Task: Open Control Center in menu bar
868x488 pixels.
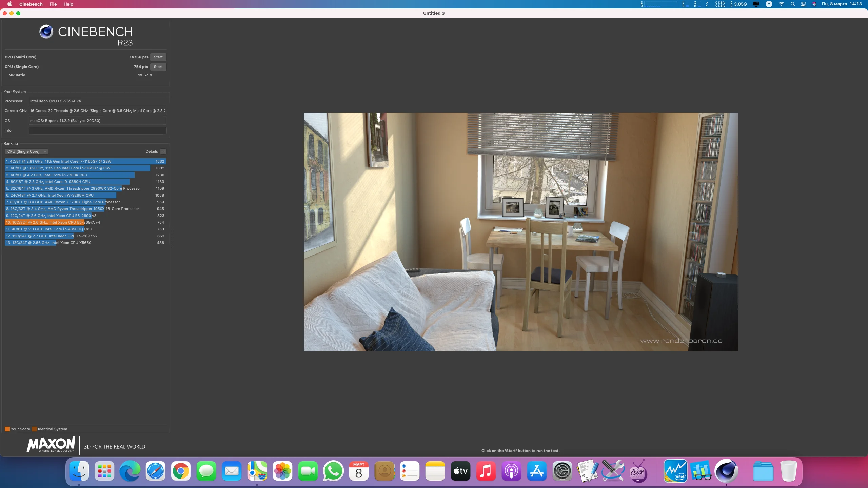Action: 803,4
